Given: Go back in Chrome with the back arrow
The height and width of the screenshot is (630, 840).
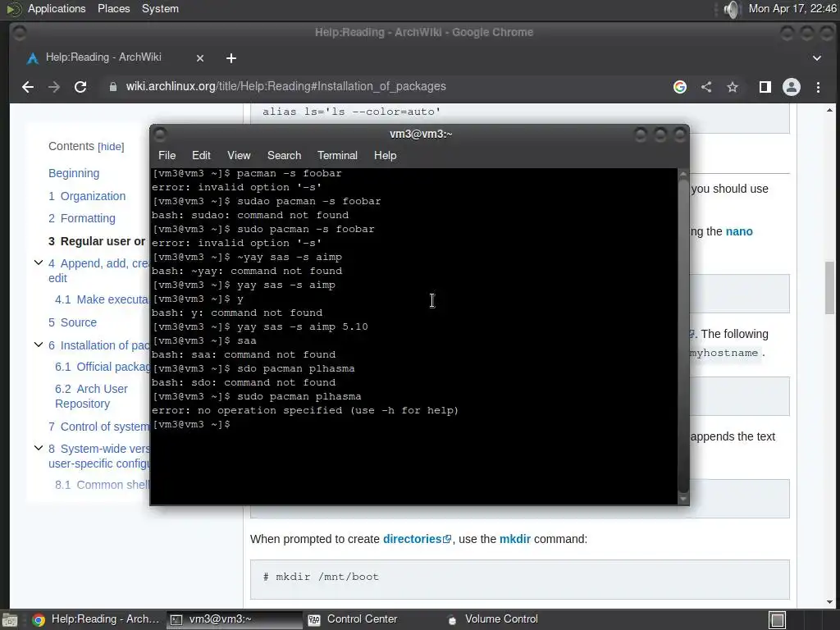Looking at the screenshot, I should coord(28,87).
